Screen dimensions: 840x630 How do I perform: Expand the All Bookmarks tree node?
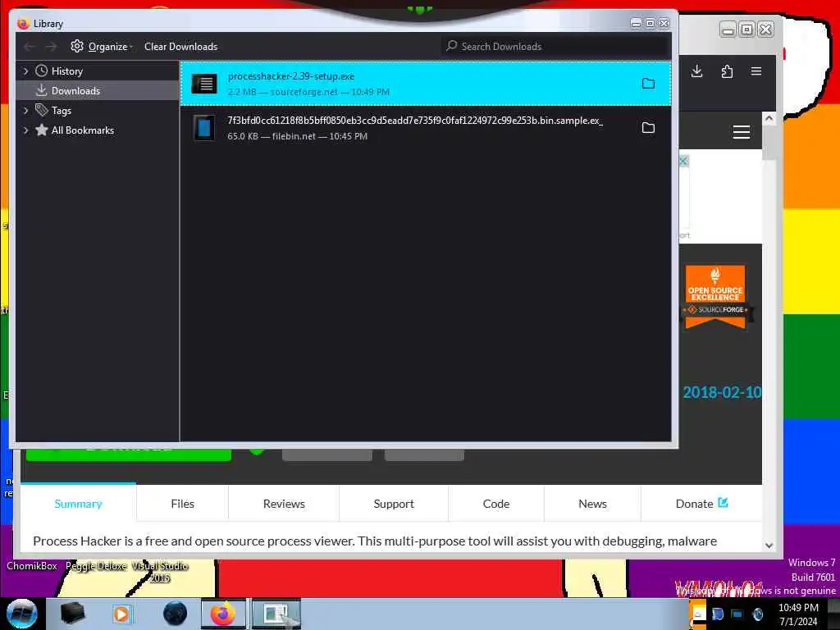[25, 130]
